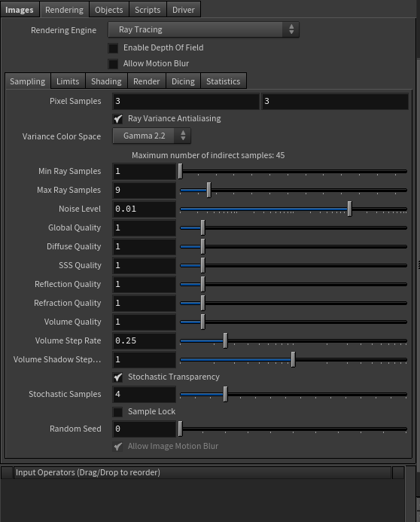
Task: Enable Depth Of Field checkbox
Action: coord(113,48)
